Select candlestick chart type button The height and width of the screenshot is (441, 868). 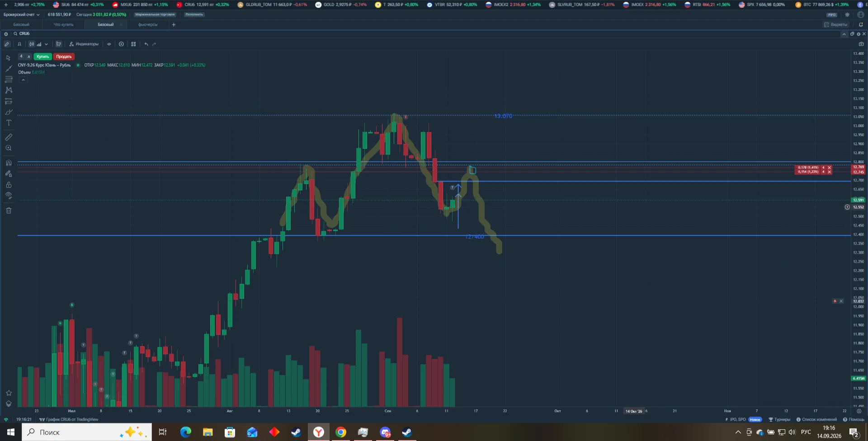point(32,44)
